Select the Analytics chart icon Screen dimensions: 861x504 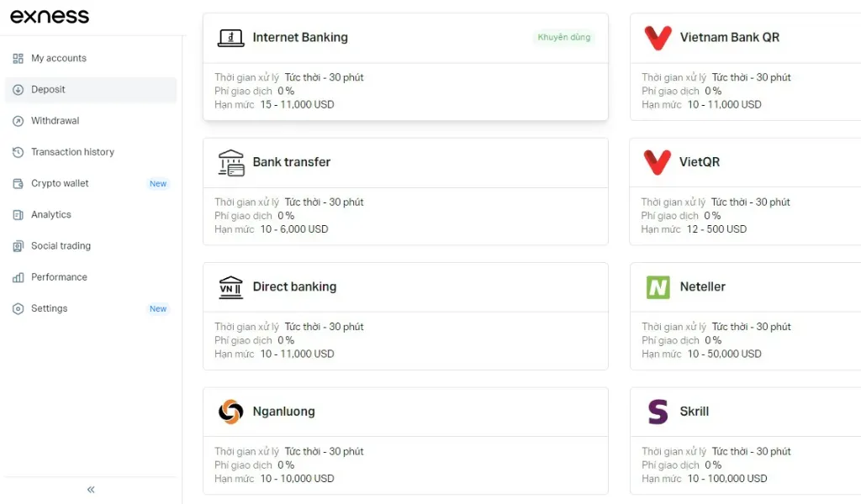click(18, 214)
